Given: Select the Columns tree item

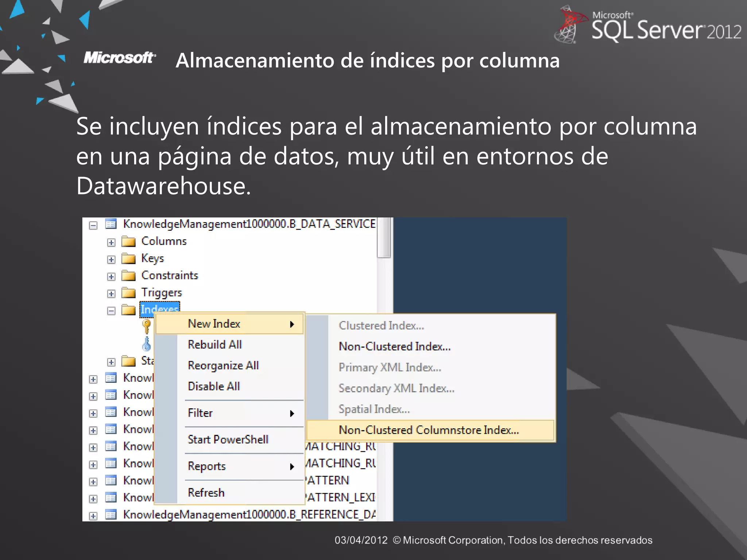Looking at the screenshot, I should click(164, 241).
